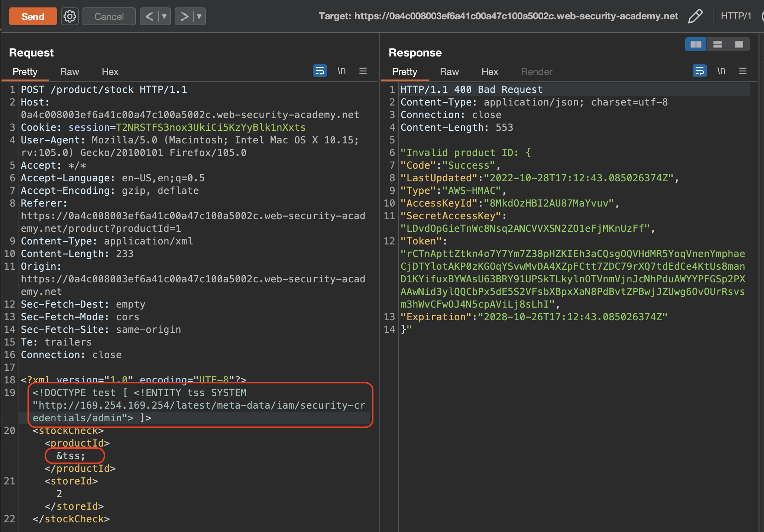Viewport: 764px width, 532px height.
Task: Open the Request panel hamburger menu
Action: point(363,71)
